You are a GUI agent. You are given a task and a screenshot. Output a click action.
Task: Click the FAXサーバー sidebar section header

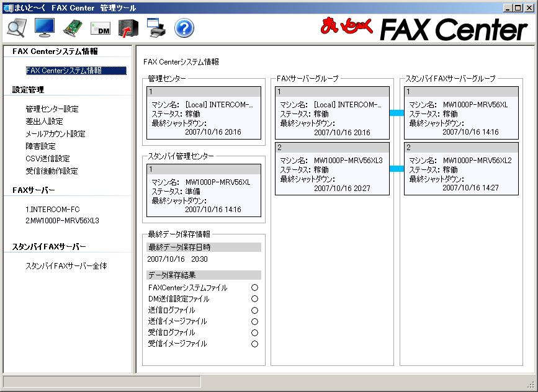click(x=34, y=190)
